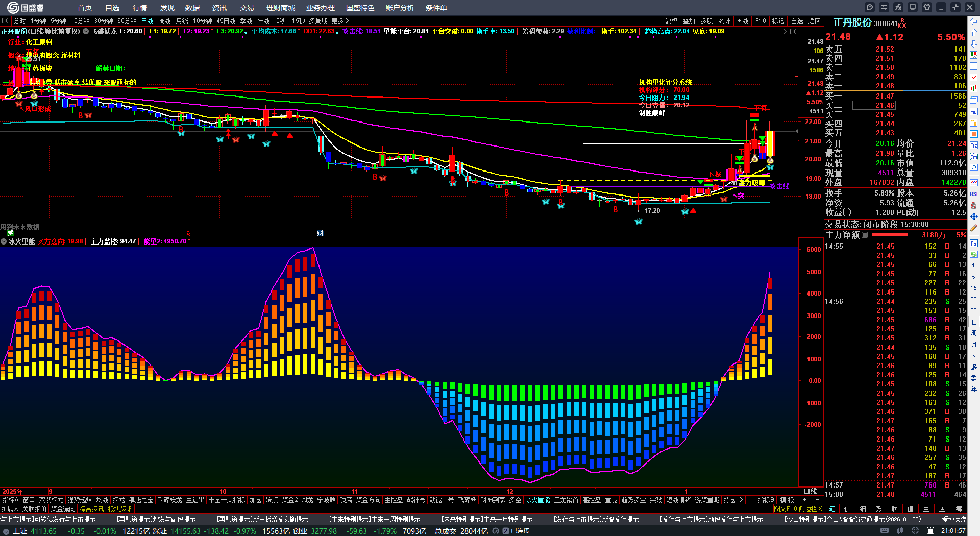This screenshot has height=536, width=980.
Task: Open the message chat bubble icon
Action: tap(870, 7)
